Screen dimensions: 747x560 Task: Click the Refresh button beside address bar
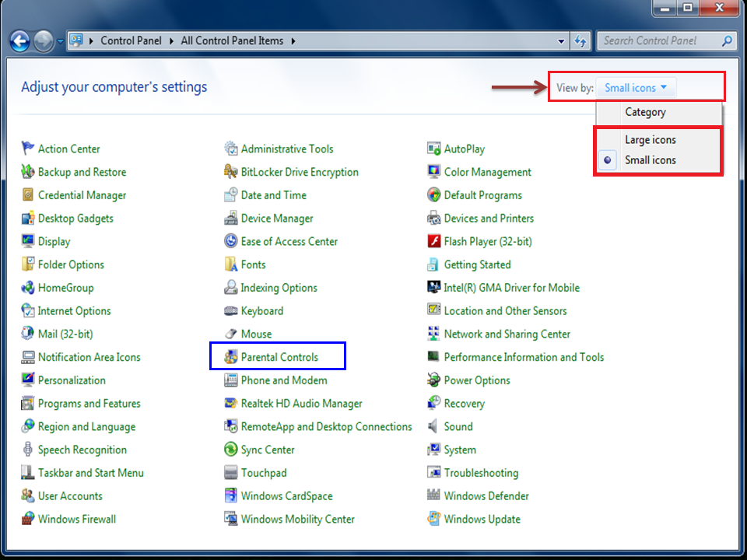580,41
